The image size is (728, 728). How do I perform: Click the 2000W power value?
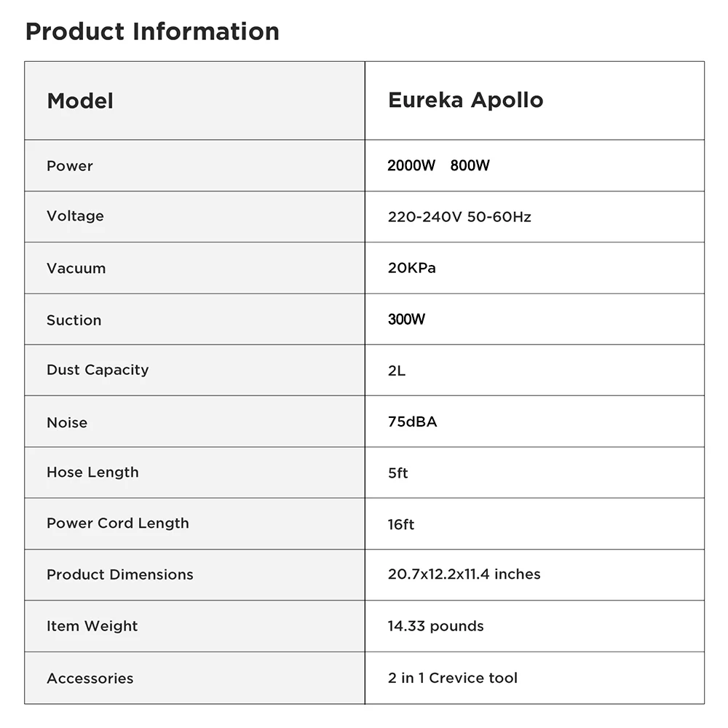[411, 166]
